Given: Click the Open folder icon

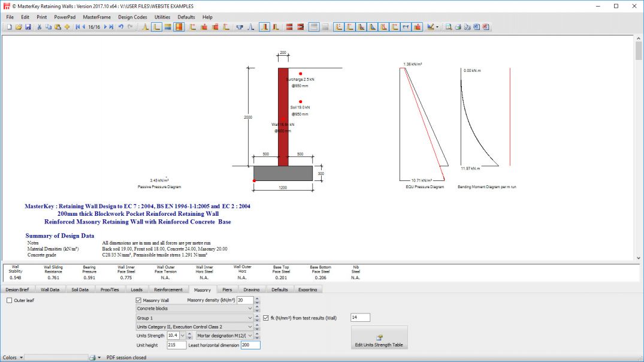Looking at the screenshot, I should pos(19,27).
